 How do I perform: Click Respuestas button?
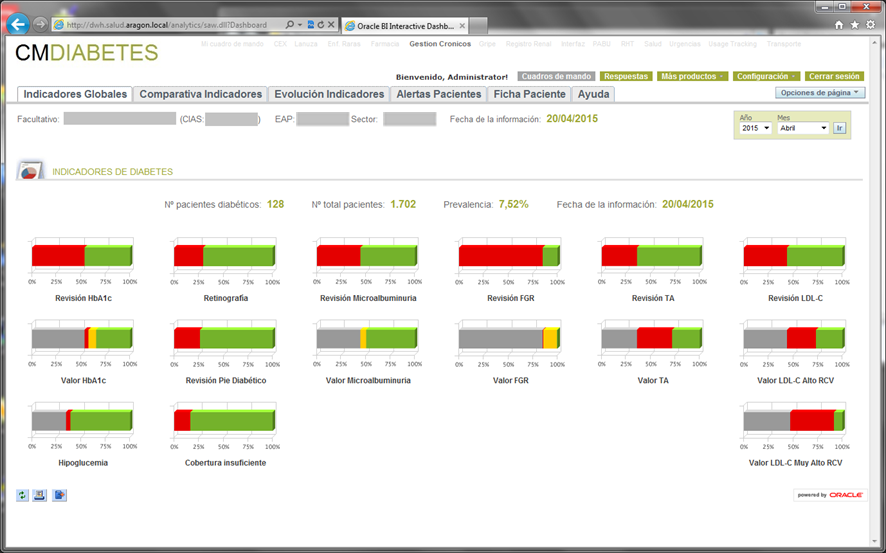626,76
